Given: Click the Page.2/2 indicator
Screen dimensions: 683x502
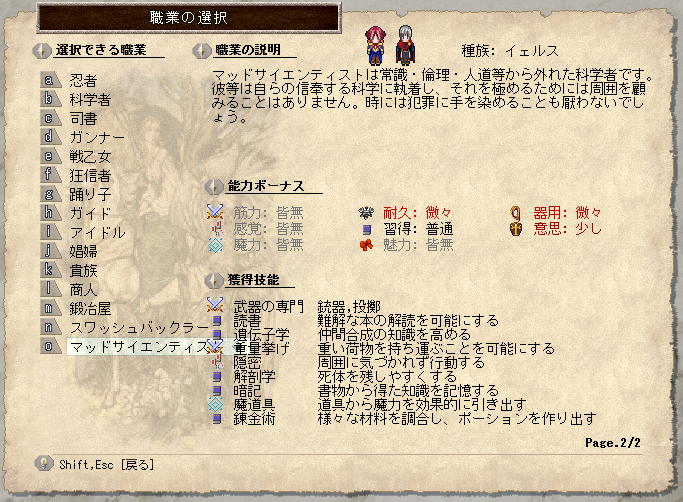Looking at the screenshot, I should pyautogui.click(x=613, y=443).
